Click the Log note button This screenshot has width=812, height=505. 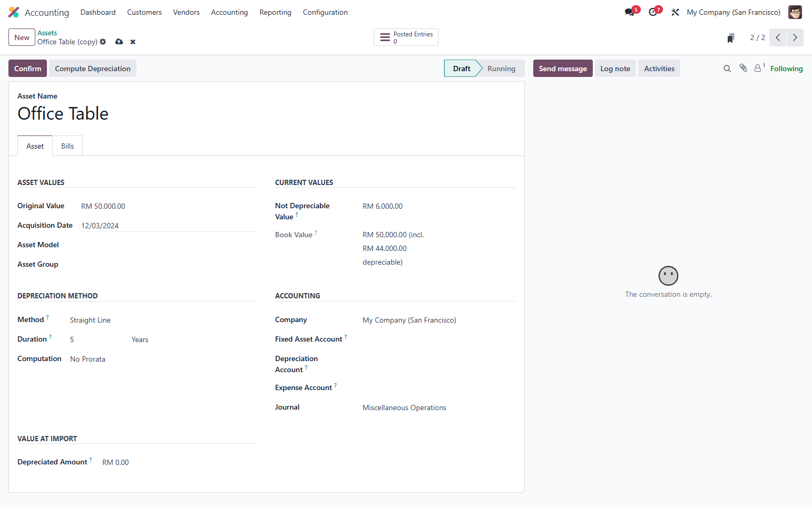[x=615, y=69]
